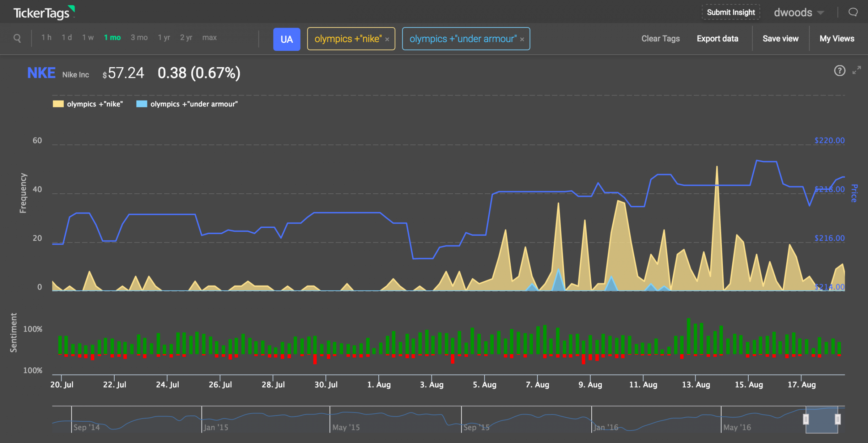The width and height of the screenshot is (868, 443).
Task: Select the 1 h time range
Action: [x=46, y=38]
